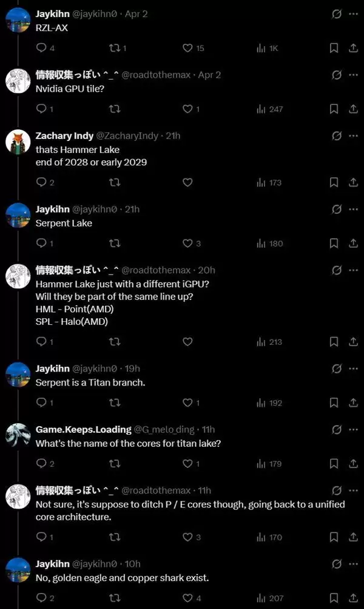Open Zachary Indy's profile avatar

pos(18,141)
